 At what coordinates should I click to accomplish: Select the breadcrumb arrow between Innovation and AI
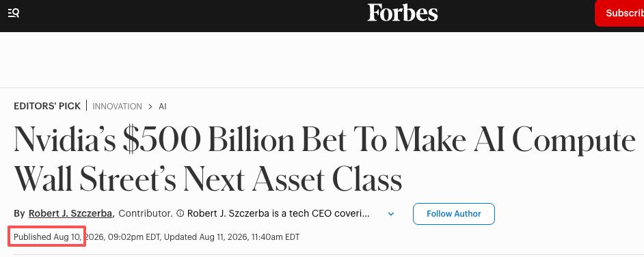tap(150, 107)
